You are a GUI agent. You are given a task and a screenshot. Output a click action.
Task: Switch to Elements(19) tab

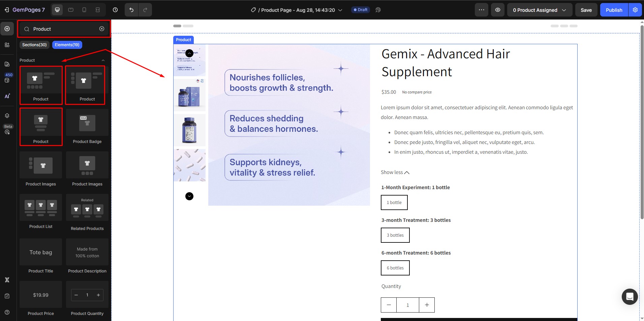[67, 45]
